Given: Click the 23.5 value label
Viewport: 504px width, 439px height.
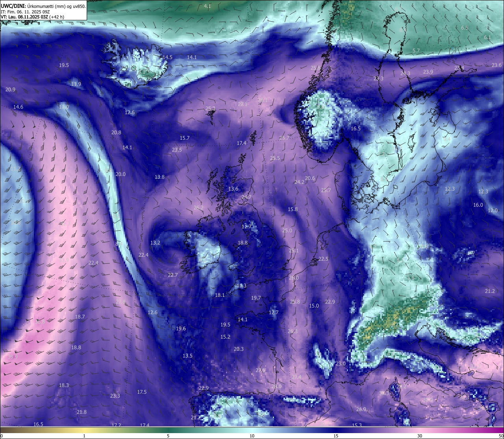Looking at the screenshot, I should 177,150.
